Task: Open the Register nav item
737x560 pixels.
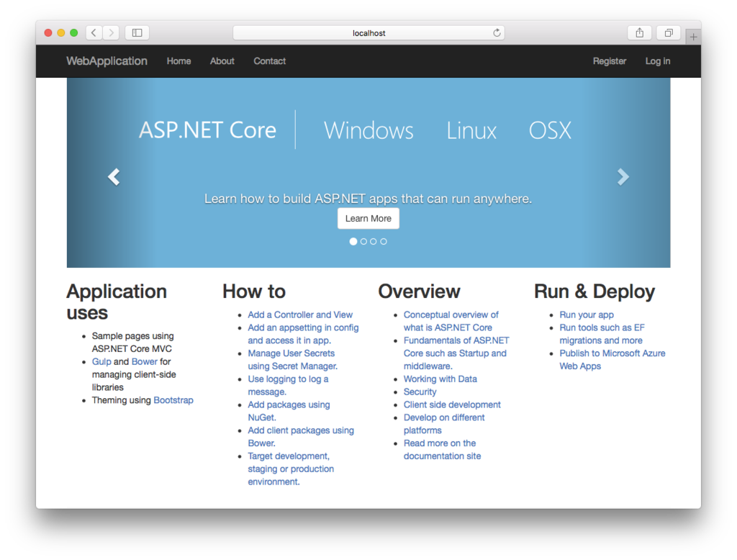Action: click(x=609, y=61)
